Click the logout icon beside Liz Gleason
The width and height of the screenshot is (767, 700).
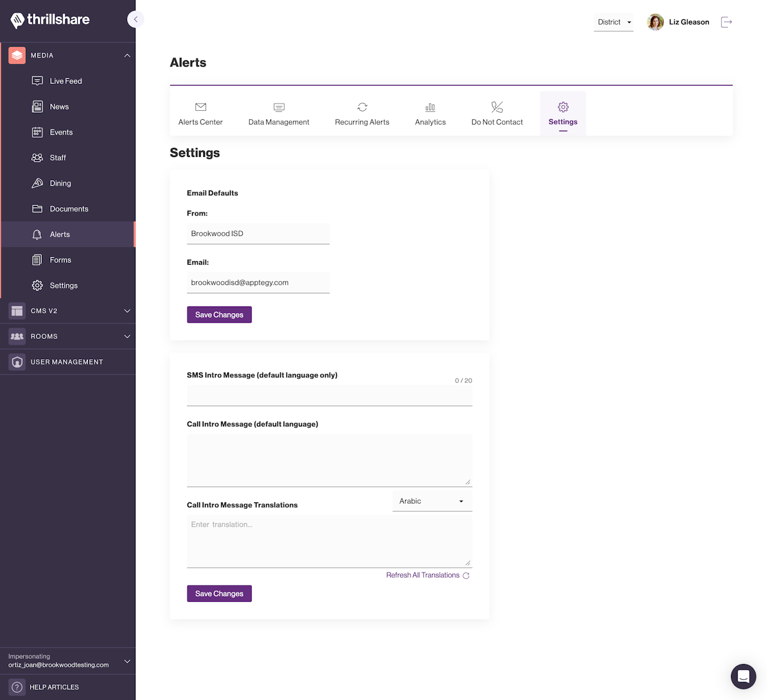pos(726,22)
